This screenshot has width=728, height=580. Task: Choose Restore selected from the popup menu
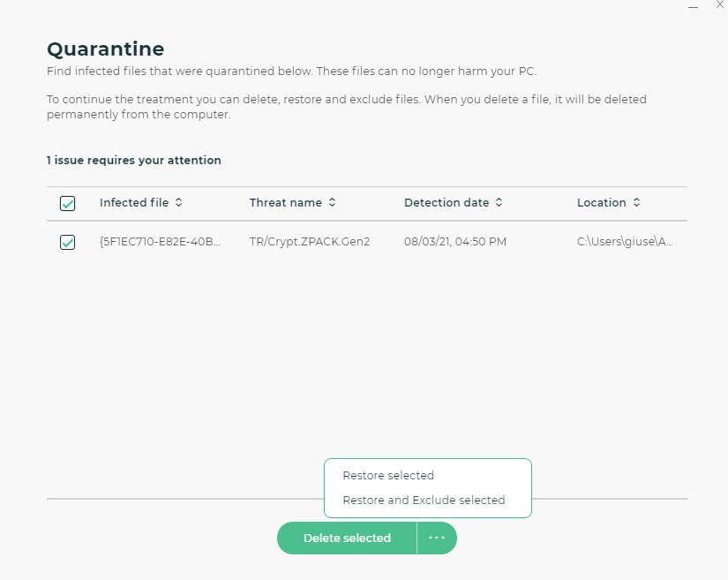(x=388, y=476)
